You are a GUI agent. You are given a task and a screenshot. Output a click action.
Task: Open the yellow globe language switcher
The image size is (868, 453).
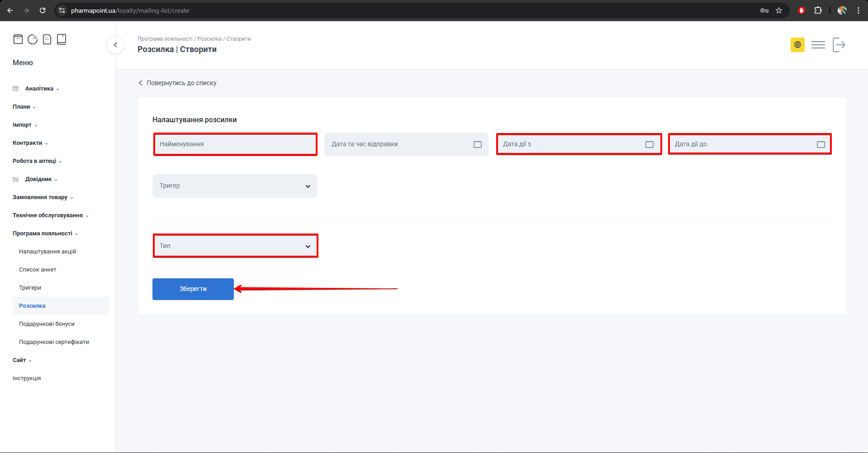pyautogui.click(x=797, y=45)
